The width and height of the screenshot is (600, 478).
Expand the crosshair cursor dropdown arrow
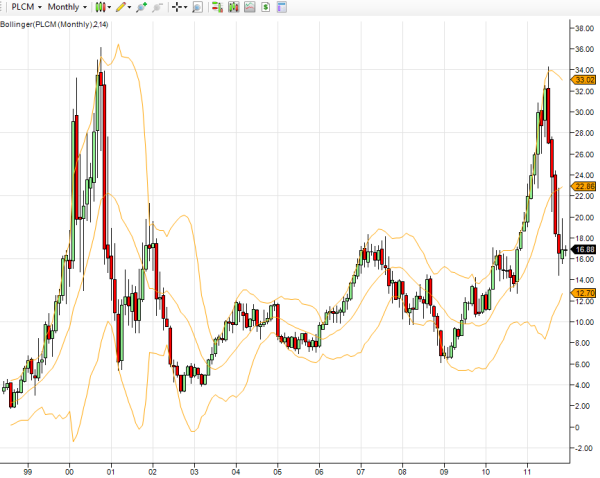[x=186, y=7]
